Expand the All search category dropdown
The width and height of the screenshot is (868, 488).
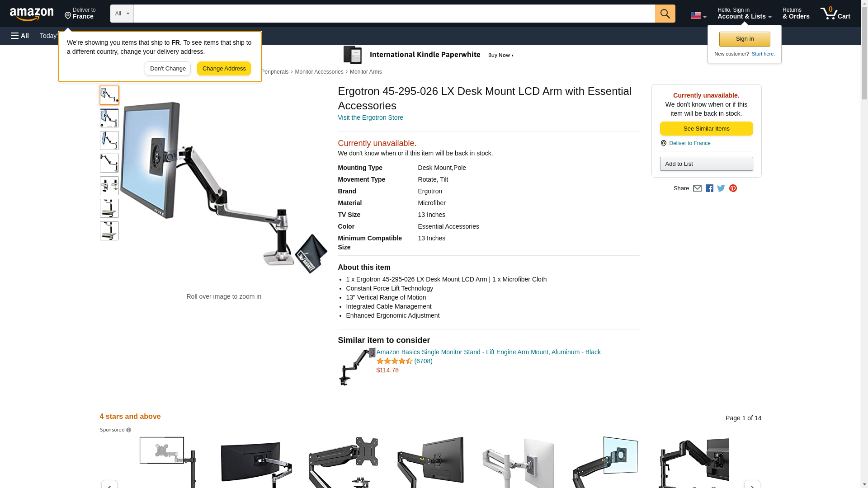click(x=122, y=14)
